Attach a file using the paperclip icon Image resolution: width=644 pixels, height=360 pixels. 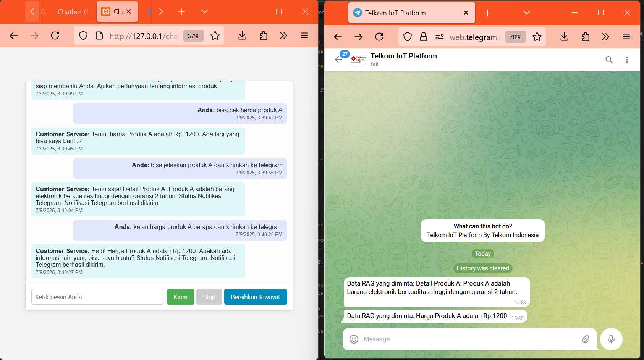coord(586,339)
